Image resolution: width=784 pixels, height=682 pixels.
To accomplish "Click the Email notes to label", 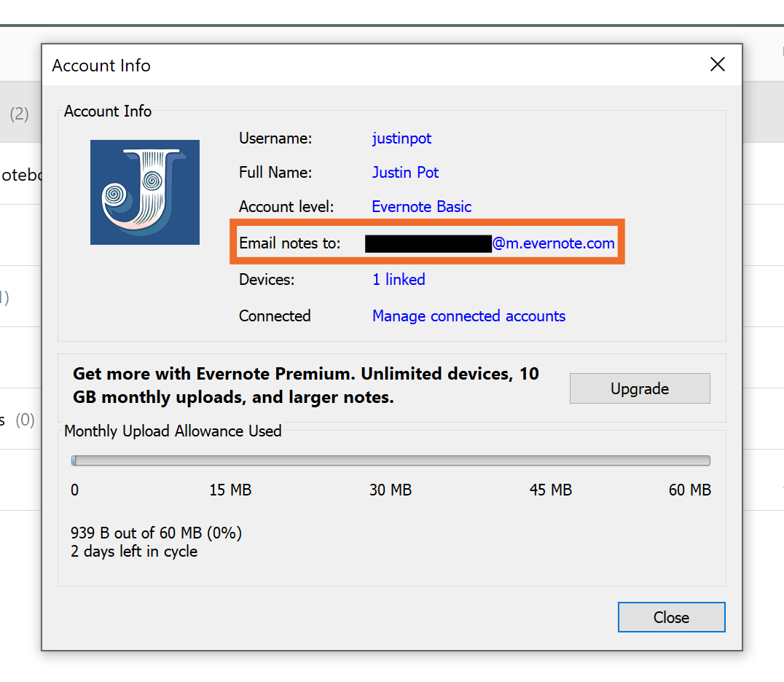I will [290, 243].
